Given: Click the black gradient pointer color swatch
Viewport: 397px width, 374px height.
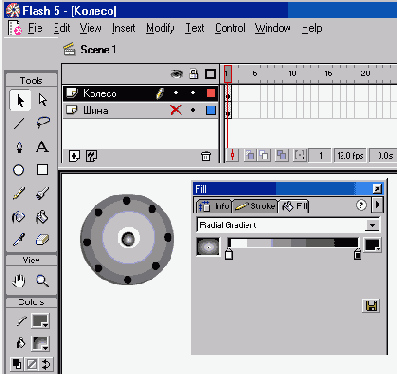Looking at the screenshot, I should 372,245.
